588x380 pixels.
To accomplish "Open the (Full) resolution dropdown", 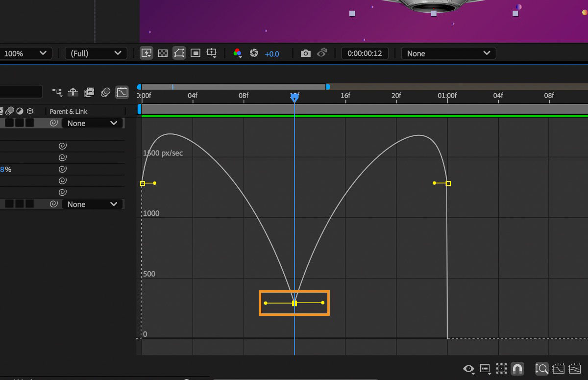I will click(x=96, y=53).
